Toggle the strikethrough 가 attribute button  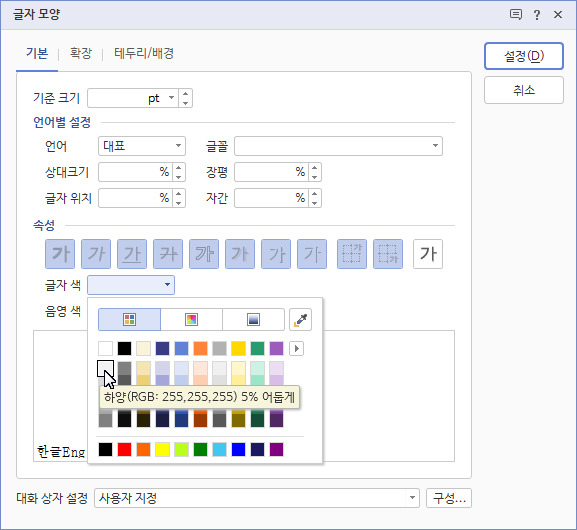[x=168, y=254]
